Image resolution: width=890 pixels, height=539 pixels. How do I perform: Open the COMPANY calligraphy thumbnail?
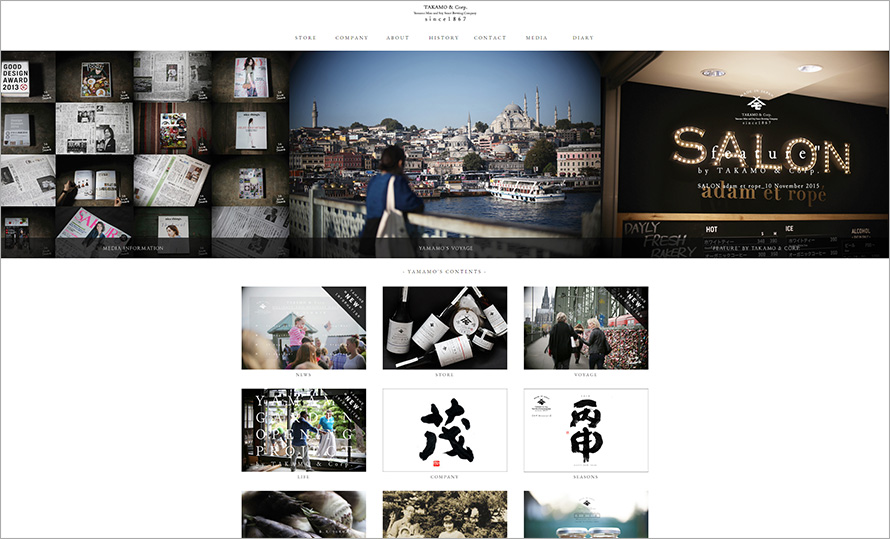[x=444, y=430]
